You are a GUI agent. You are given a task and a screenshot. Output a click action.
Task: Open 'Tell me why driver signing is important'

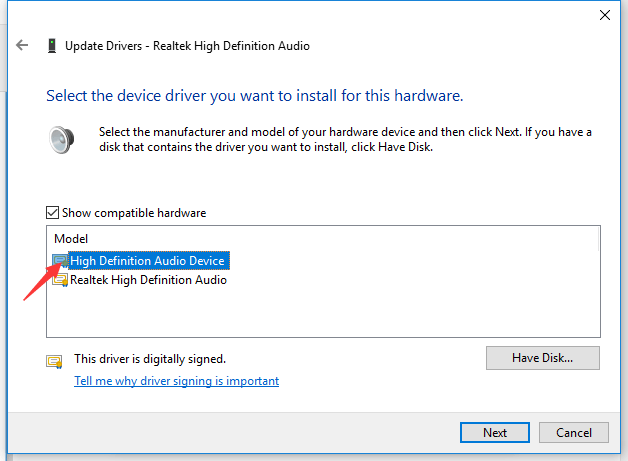coord(176,381)
